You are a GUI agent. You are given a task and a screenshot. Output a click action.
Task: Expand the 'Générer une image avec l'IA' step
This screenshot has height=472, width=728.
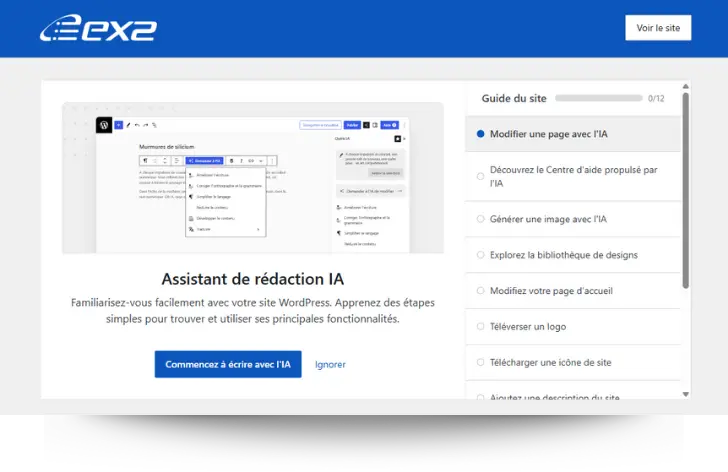click(548, 219)
